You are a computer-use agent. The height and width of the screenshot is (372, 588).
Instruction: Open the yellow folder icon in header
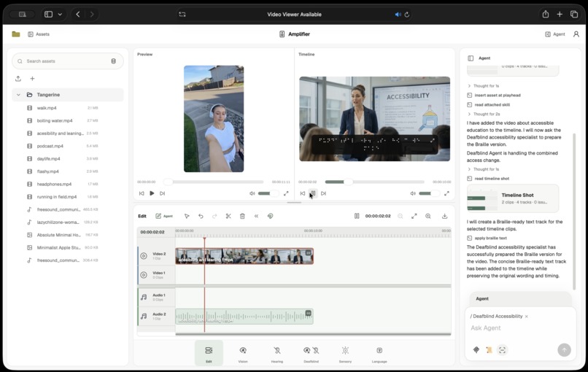point(16,34)
